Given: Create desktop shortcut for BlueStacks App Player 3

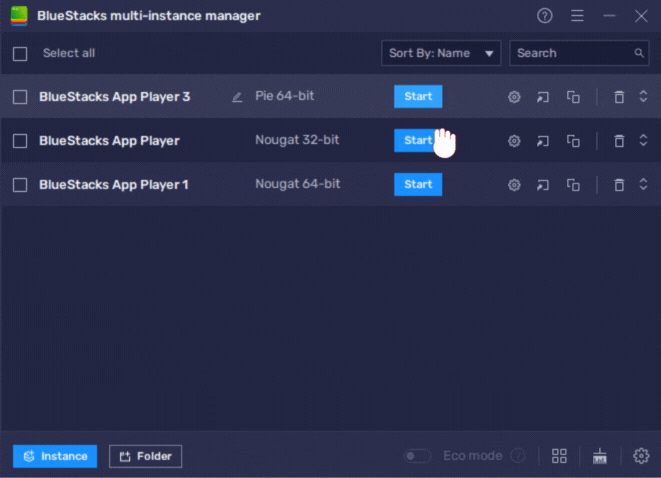Looking at the screenshot, I should tap(543, 97).
